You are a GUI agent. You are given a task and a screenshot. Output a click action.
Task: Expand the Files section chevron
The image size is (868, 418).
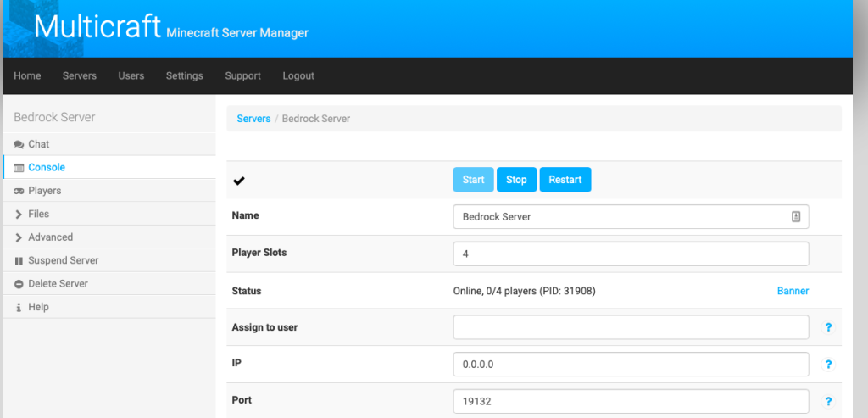coord(19,215)
